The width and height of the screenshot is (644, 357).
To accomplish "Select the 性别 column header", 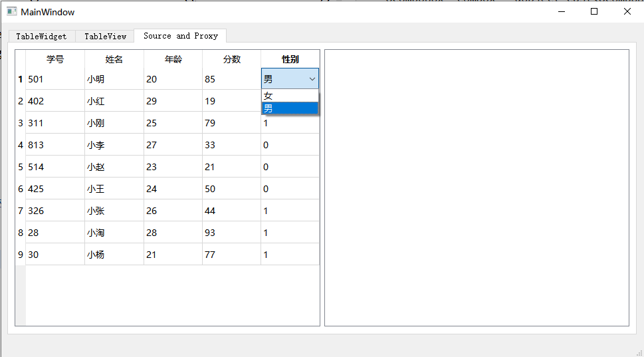I will (290, 59).
